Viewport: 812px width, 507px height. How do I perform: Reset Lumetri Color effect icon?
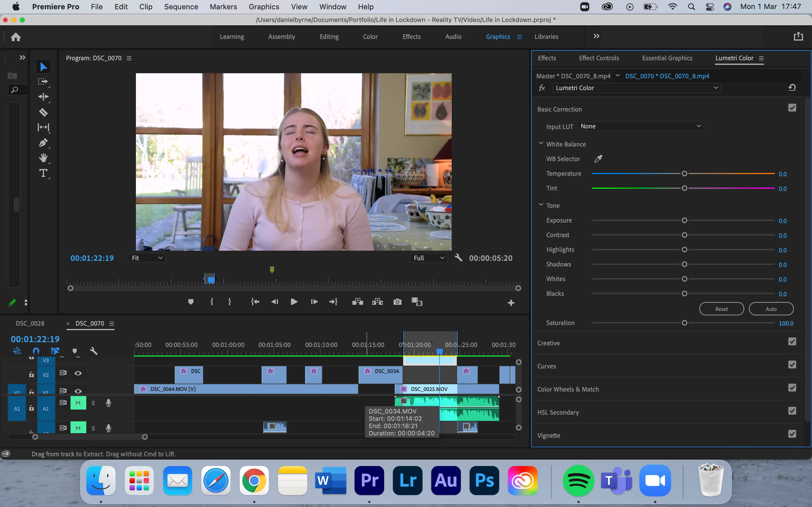click(x=792, y=88)
